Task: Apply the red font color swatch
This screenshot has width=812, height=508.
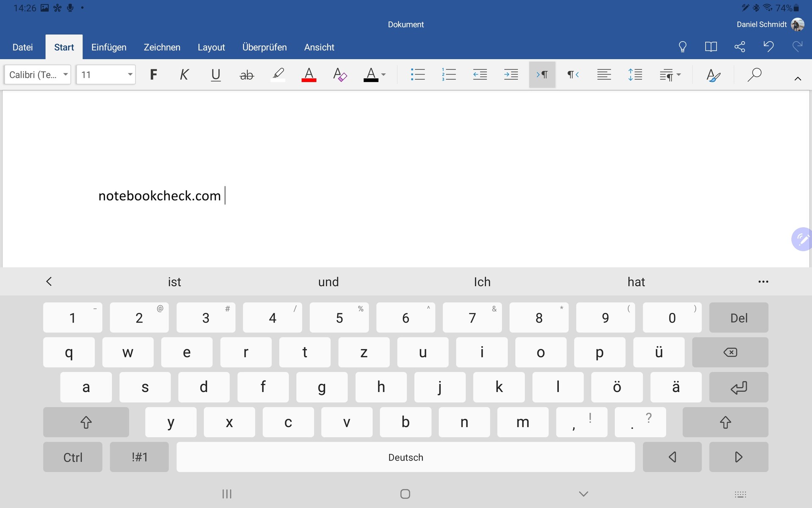Action: tap(309, 75)
